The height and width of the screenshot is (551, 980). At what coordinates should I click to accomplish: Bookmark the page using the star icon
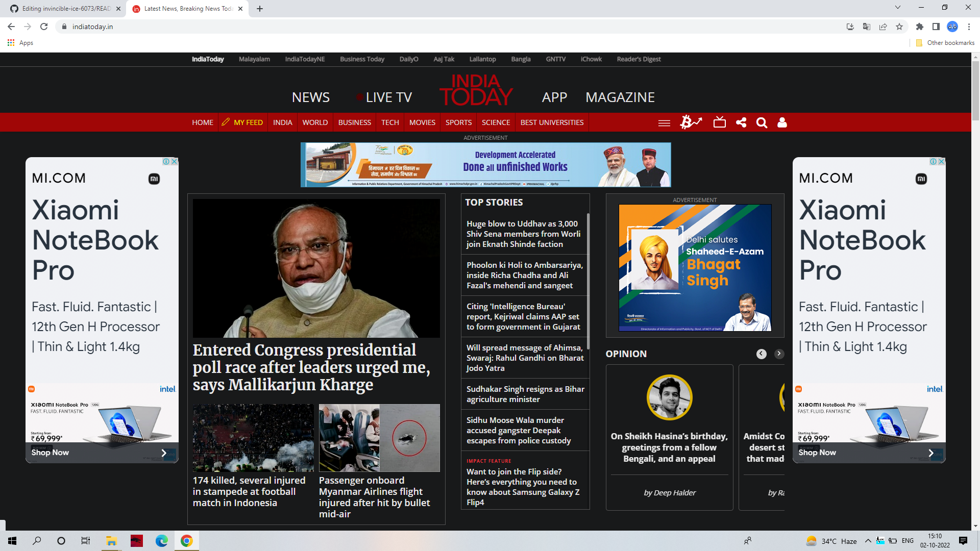pyautogui.click(x=900, y=26)
